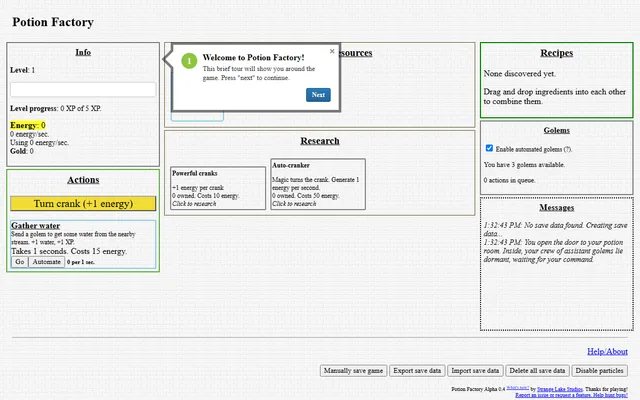Click the Potion Factory page title

[53, 22]
